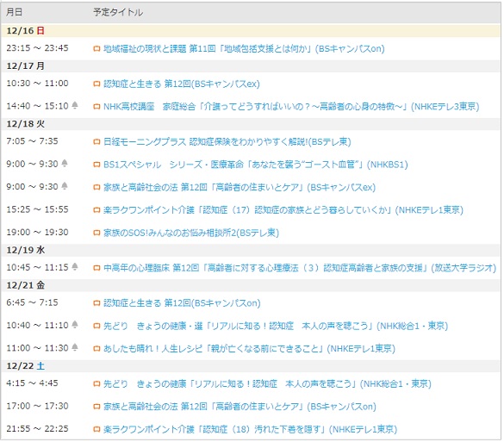The width and height of the screenshot is (504, 442).
Task: Click the TV icon beside 楽ラクワンポイント介護 認知症(18)
Action: pyautogui.click(x=96, y=429)
